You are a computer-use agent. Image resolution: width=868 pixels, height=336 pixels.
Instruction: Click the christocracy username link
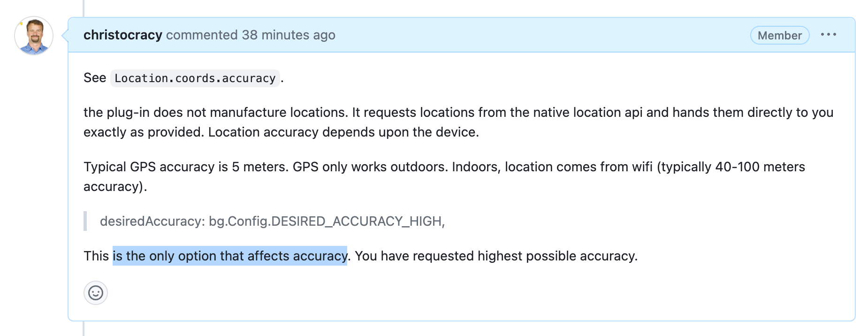(x=122, y=34)
